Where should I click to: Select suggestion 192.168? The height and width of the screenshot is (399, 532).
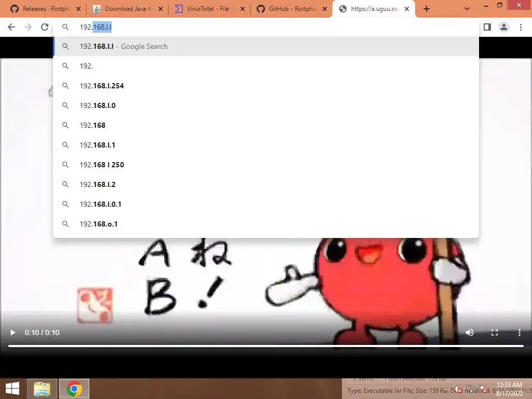tap(266, 125)
